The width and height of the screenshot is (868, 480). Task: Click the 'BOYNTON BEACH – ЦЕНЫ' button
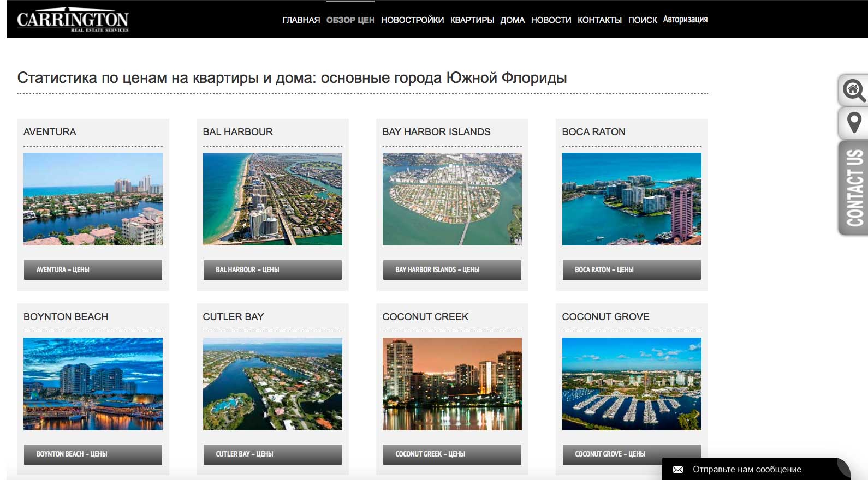(x=93, y=454)
